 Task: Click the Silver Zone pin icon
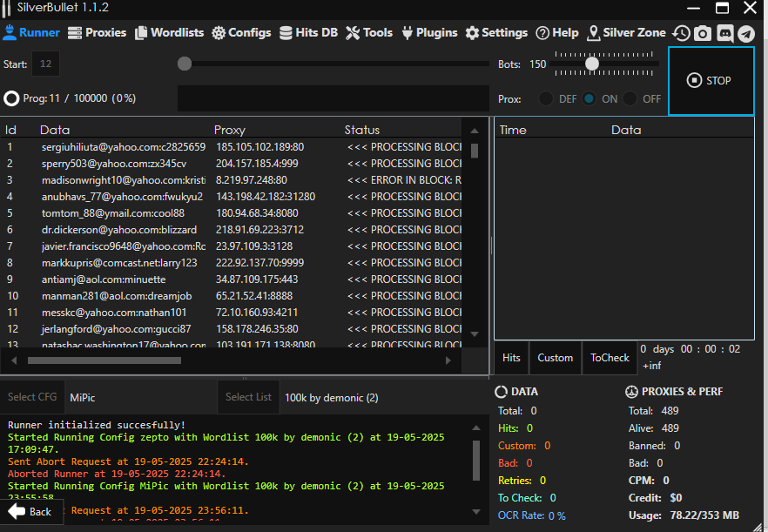pos(594,33)
